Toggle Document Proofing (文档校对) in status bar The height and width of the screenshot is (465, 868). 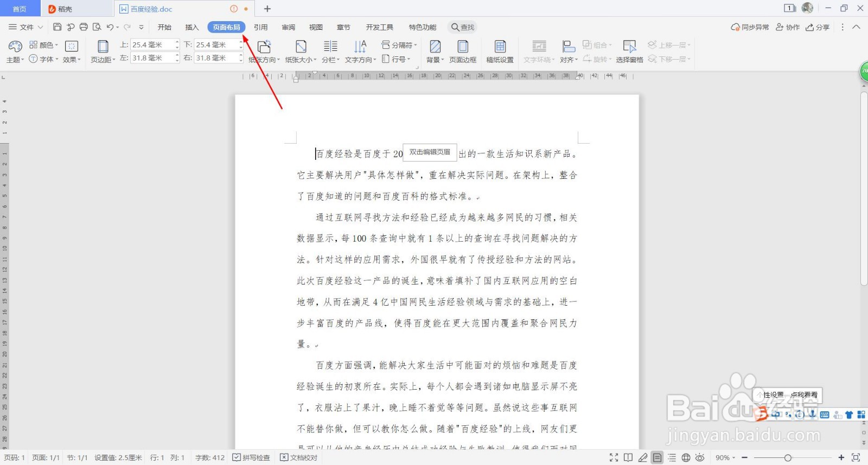click(x=298, y=458)
